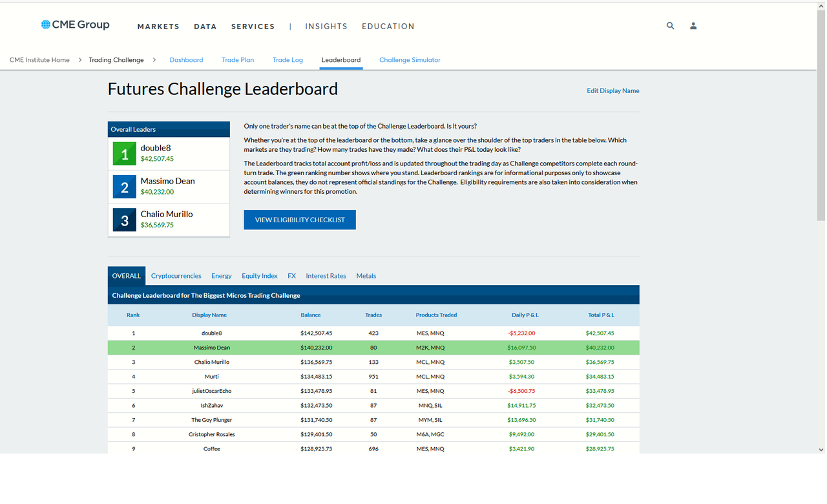This screenshot has height=504, width=827.
Task: Show the FX leaderboard
Action: (x=291, y=276)
